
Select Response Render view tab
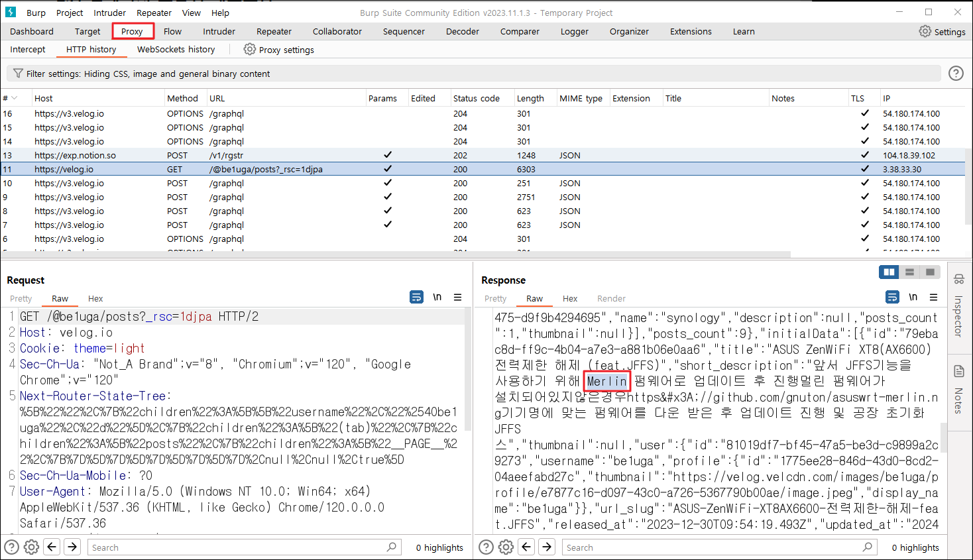click(611, 298)
